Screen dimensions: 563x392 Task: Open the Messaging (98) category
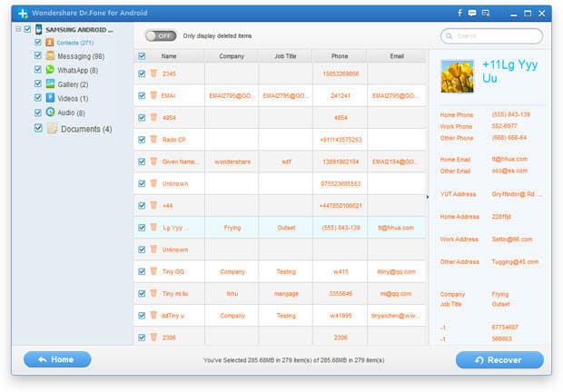point(81,56)
